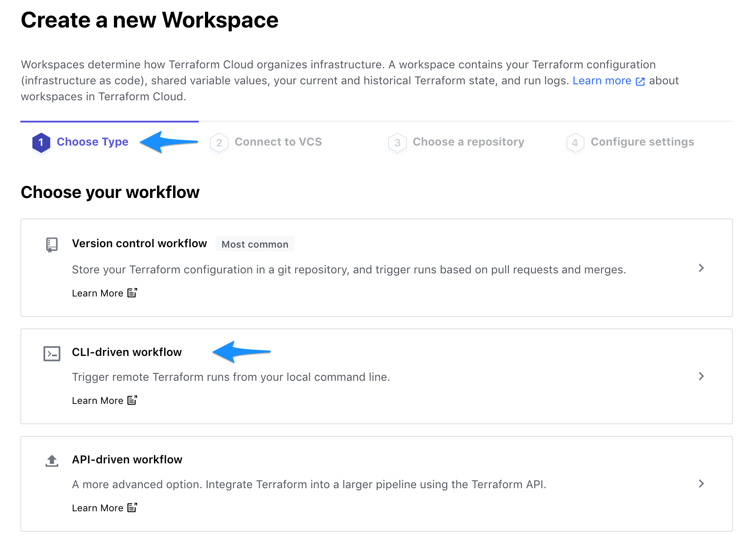Click the API upload arrow icon
756x553 pixels.
52,461
